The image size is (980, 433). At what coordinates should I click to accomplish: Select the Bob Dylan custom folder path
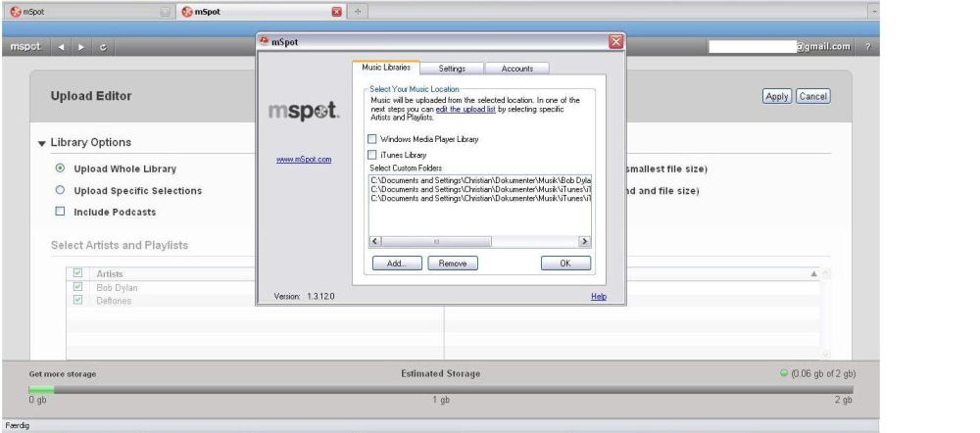pos(480,180)
